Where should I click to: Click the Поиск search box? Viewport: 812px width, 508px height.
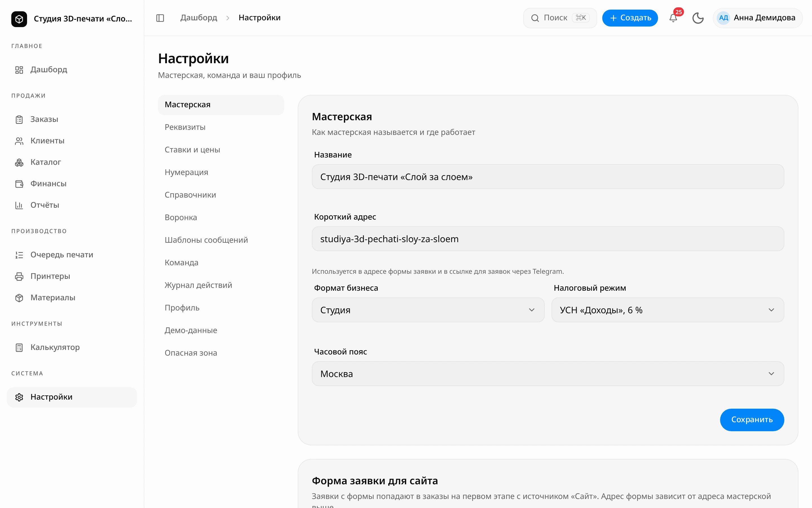(560, 18)
